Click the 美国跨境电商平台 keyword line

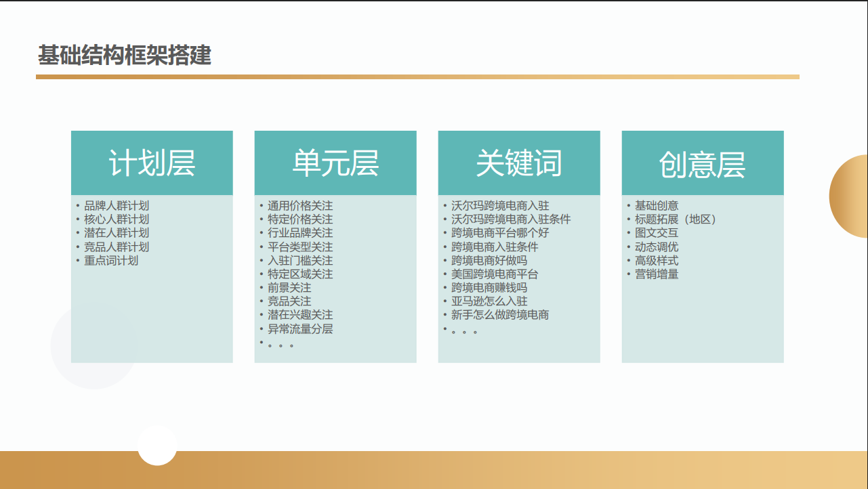pos(495,274)
